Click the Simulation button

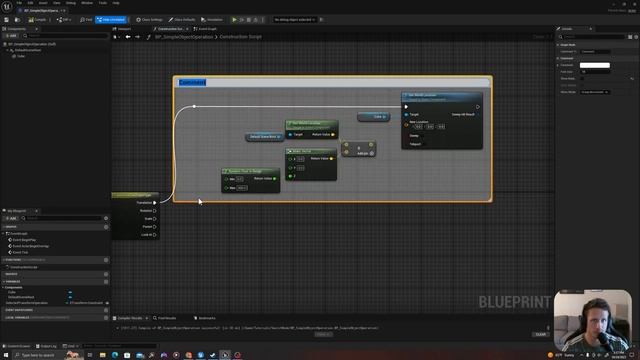click(212, 20)
